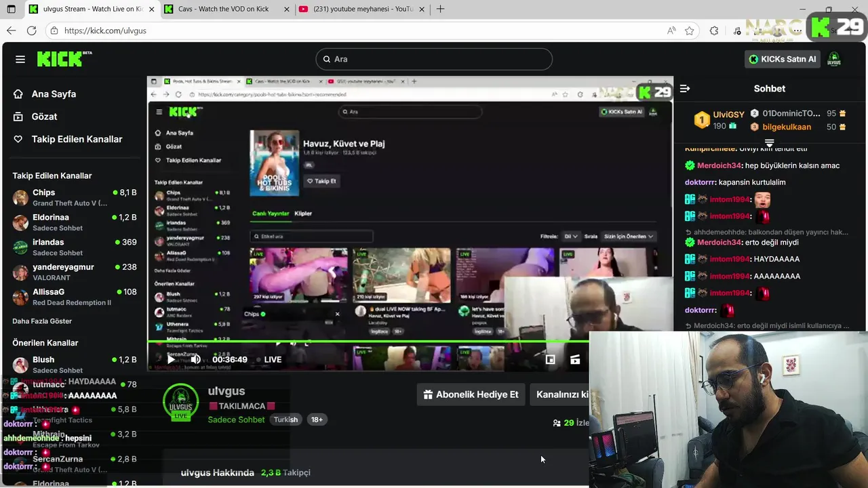Screen dimensions: 868x488
Task: Click irlandas channel avatar in sidebar
Action: (21, 247)
